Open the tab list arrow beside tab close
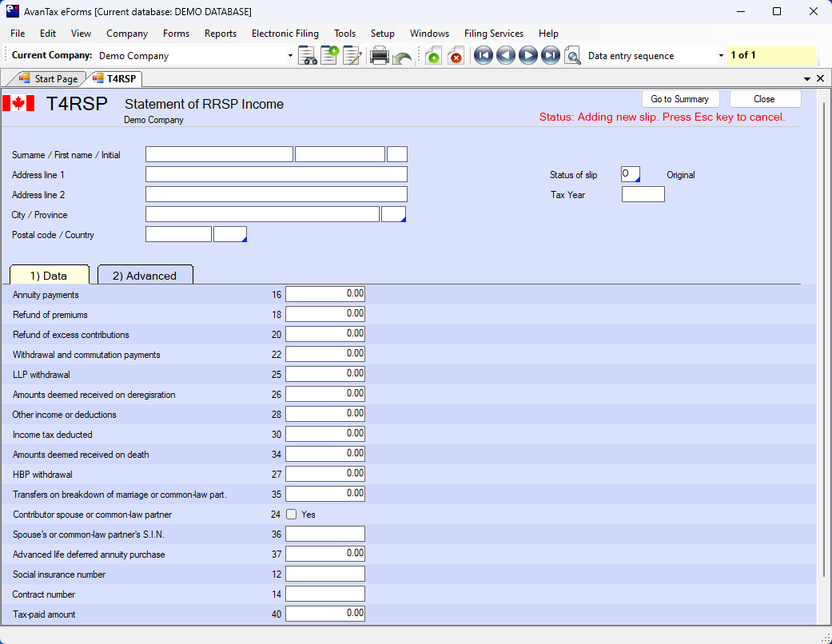Screen dimensions: 832x644 click(x=807, y=78)
